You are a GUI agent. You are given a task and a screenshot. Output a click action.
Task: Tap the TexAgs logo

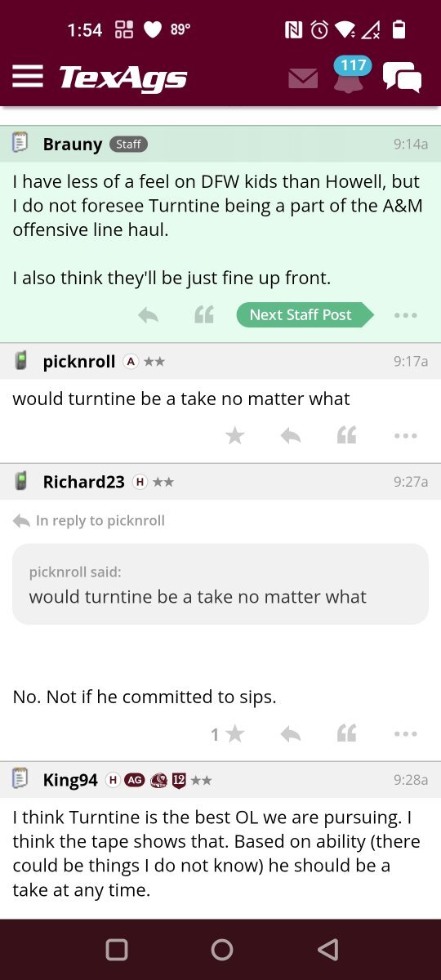click(x=123, y=78)
